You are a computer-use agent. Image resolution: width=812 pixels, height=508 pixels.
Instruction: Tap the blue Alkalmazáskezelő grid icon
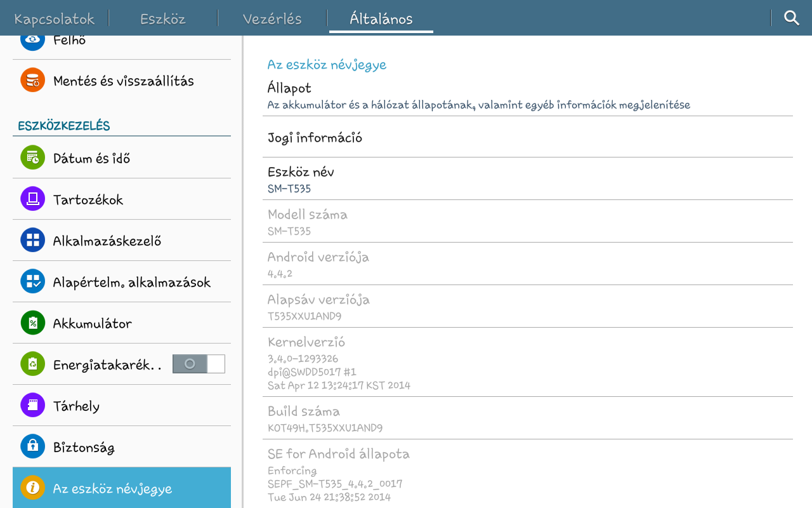pyautogui.click(x=32, y=241)
